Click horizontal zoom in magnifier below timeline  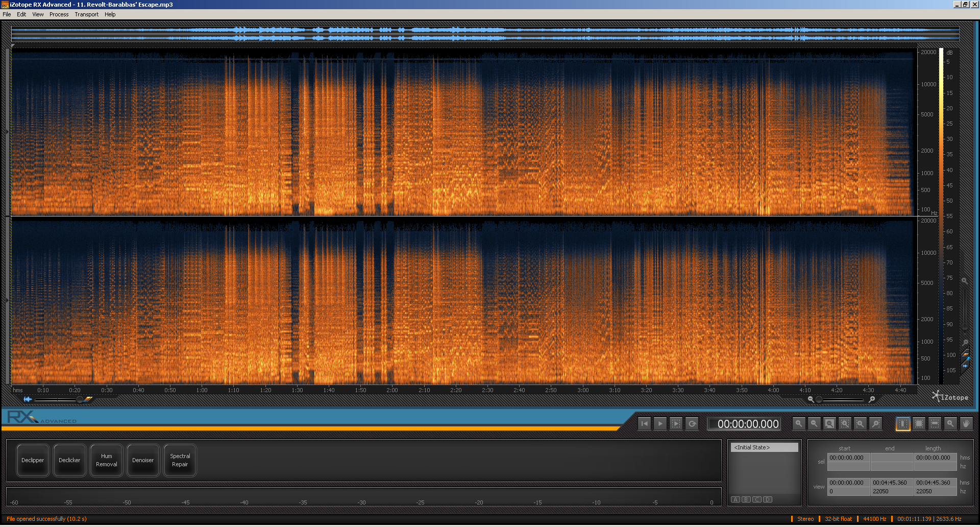872,399
